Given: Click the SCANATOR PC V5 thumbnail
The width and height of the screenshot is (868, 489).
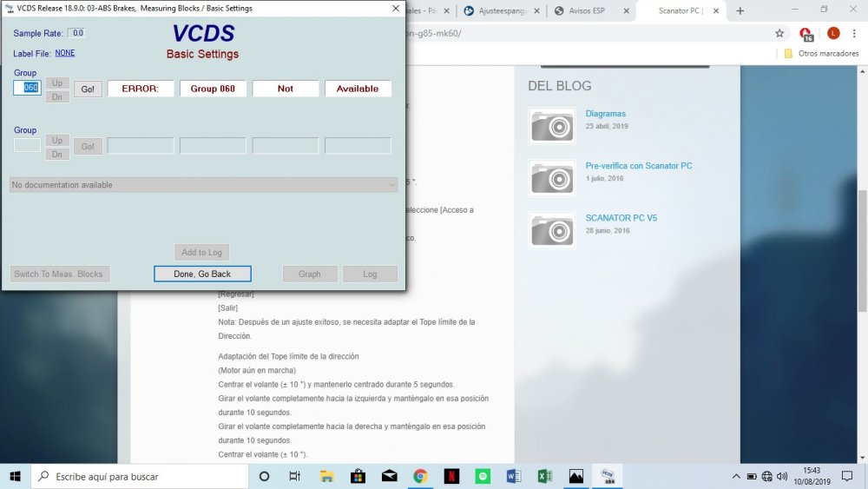Looking at the screenshot, I should 552,230.
